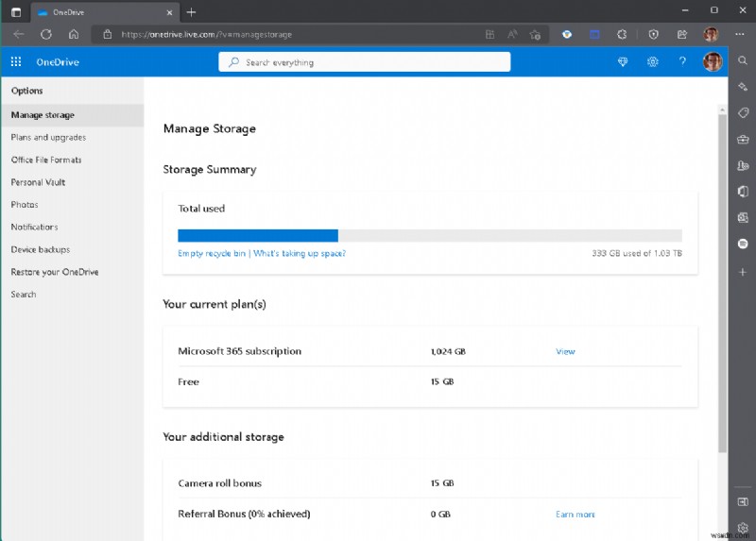Screen dimensions: 756x541
Task: Click the browser address bar URL
Action: pos(206,35)
